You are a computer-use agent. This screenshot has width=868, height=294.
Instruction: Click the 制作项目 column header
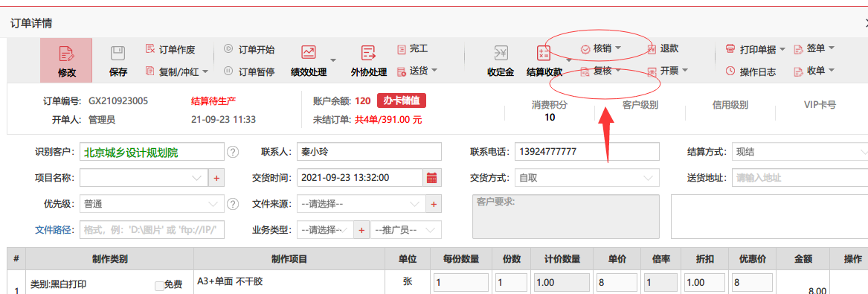tap(289, 258)
